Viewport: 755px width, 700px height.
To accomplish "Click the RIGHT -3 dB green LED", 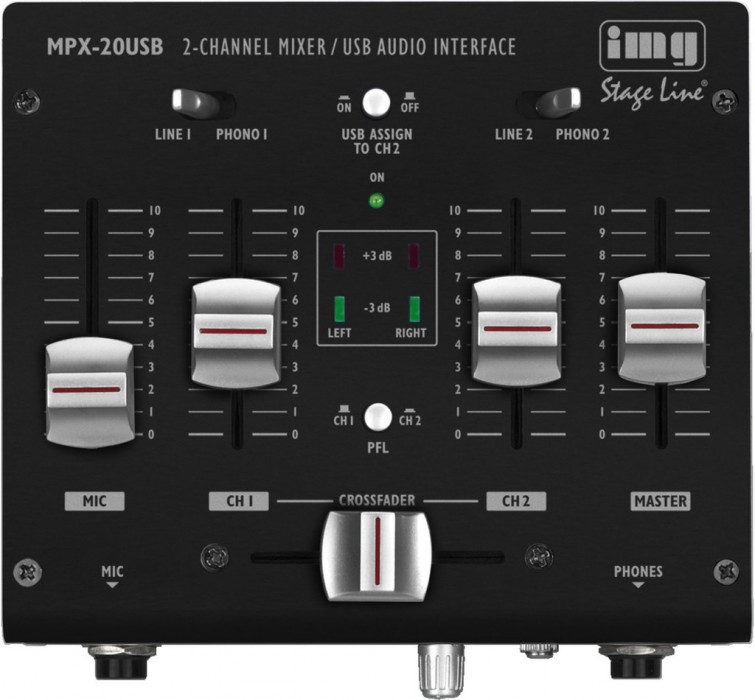I will [x=414, y=309].
